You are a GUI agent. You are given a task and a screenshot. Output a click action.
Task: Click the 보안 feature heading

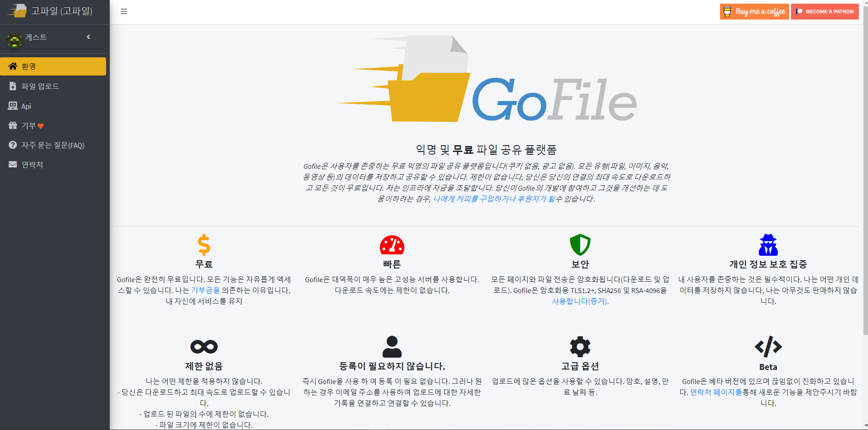point(580,264)
